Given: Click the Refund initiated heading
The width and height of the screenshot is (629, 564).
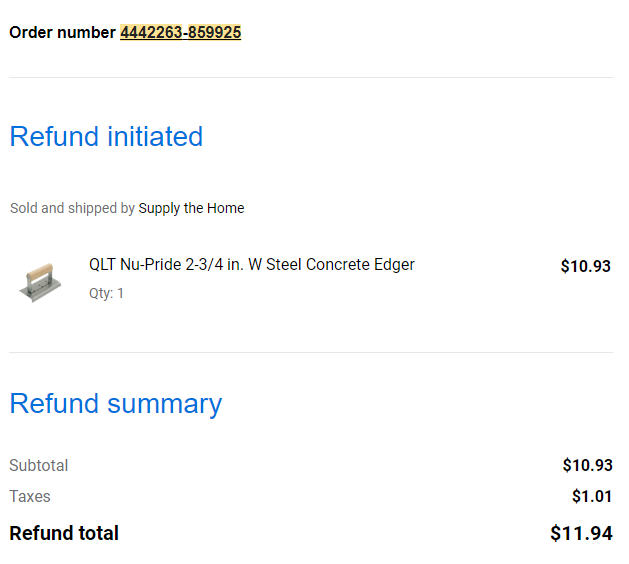Looking at the screenshot, I should click(x=106, y=136).
